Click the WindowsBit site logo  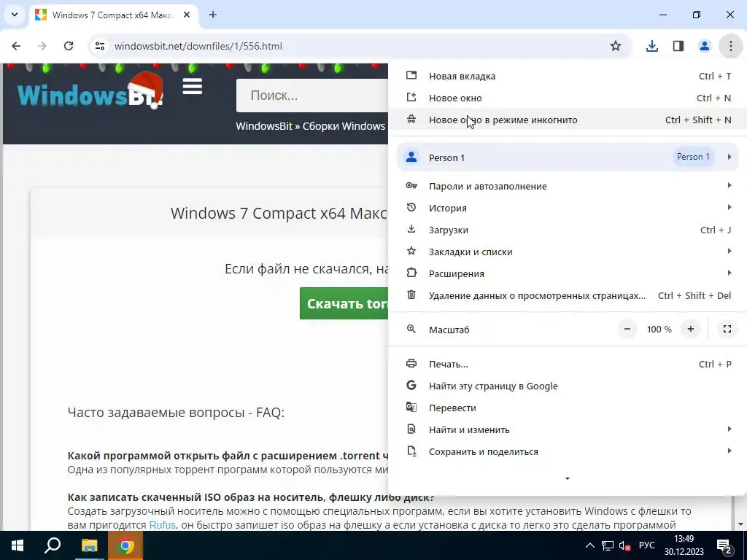90,91
